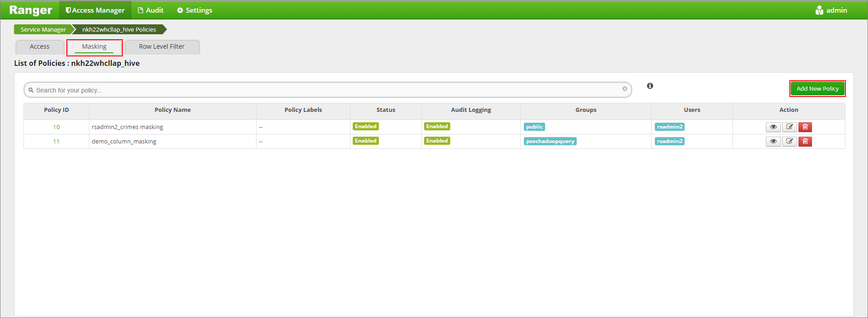Clear the policy search field
Viewport: 868px width, 318px height.
[625, 89]
